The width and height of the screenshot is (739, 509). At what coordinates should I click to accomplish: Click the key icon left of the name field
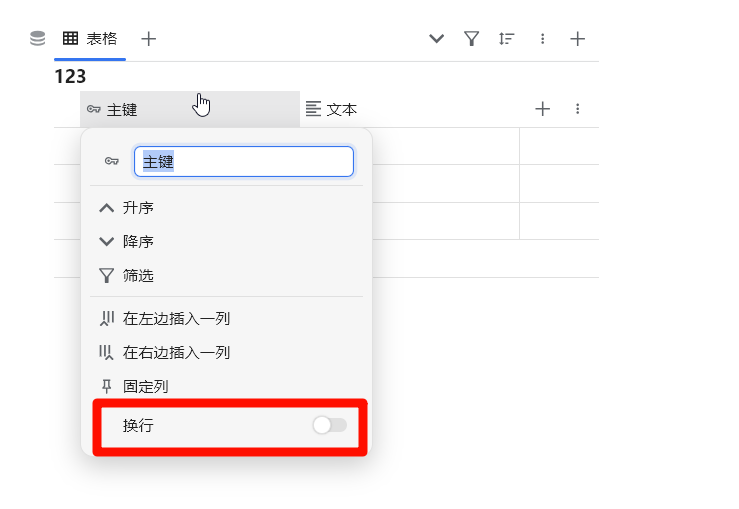click(x=112, y=161)
